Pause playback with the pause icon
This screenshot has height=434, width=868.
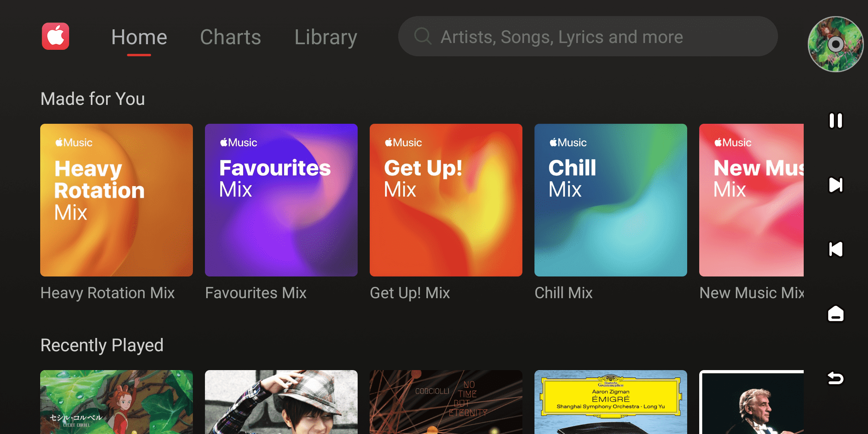tap(835, 121)
